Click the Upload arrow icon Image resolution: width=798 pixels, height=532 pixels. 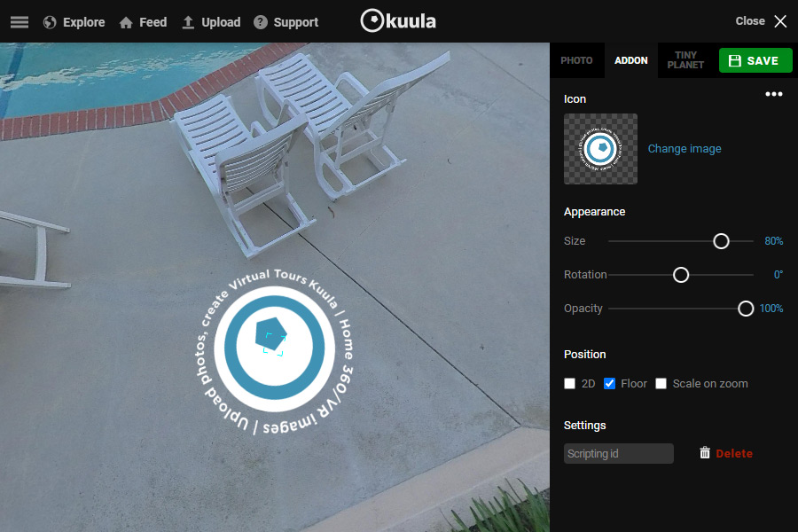coord(188,22)
